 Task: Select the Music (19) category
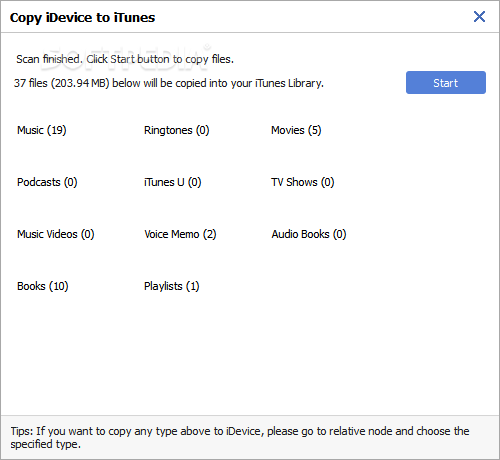click(x=42, y=130)
